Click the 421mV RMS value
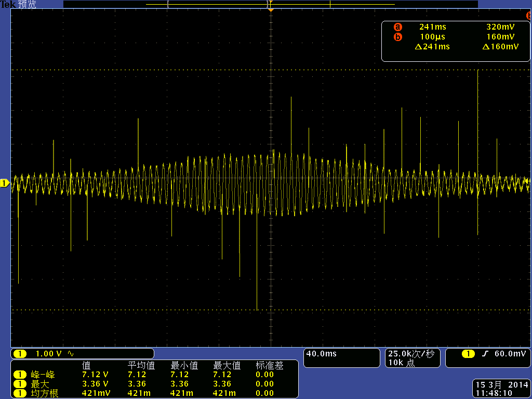The height and width of the screenshot is (399, 532). 96,394
